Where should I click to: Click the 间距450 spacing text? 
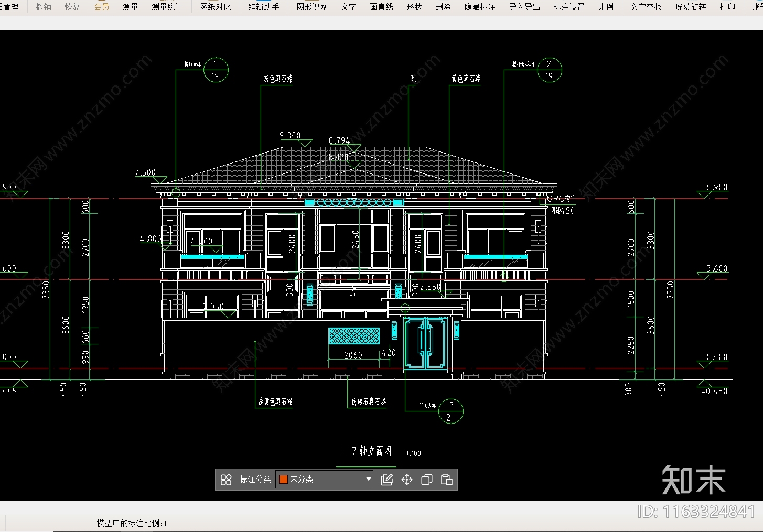[562, 210]
